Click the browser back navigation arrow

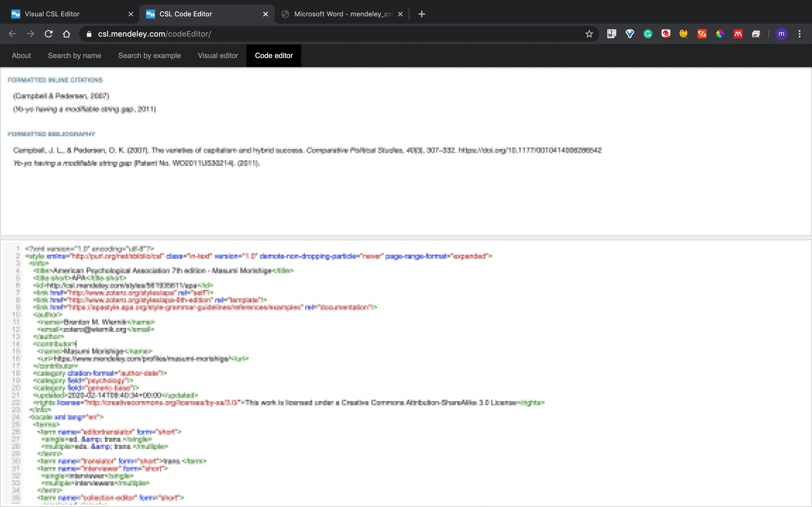point(13,33)
